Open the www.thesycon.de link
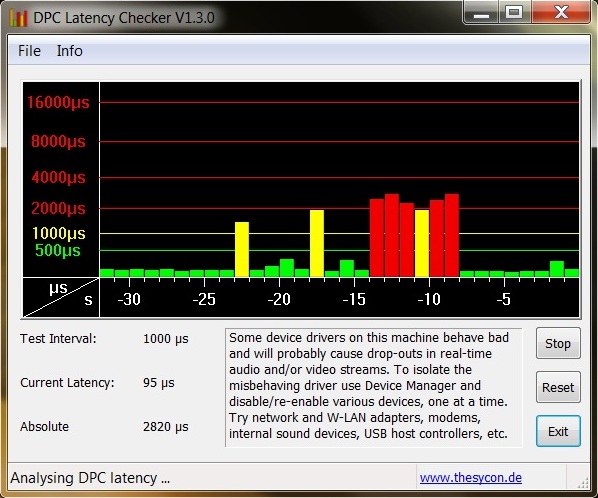Screen dimensions: 598x498 point(471,477)
